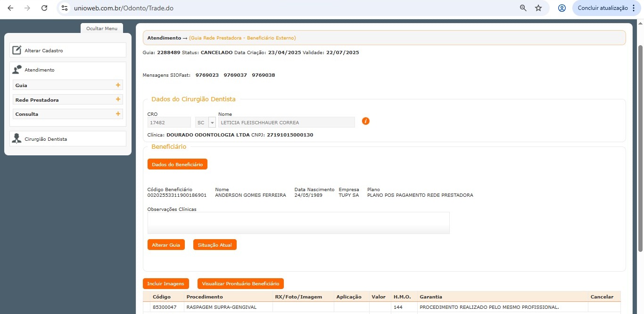Go back using the browser back arrow

click(x=10, y=8)
